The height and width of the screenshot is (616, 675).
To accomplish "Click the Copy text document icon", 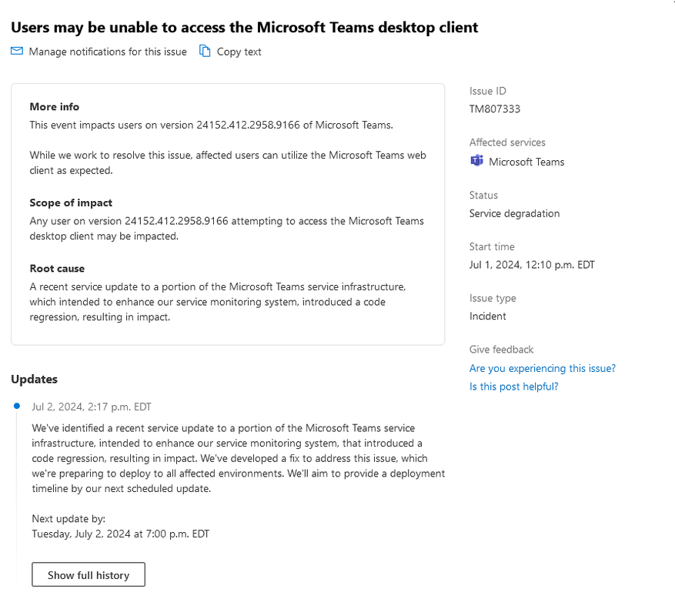I will 205,52.
